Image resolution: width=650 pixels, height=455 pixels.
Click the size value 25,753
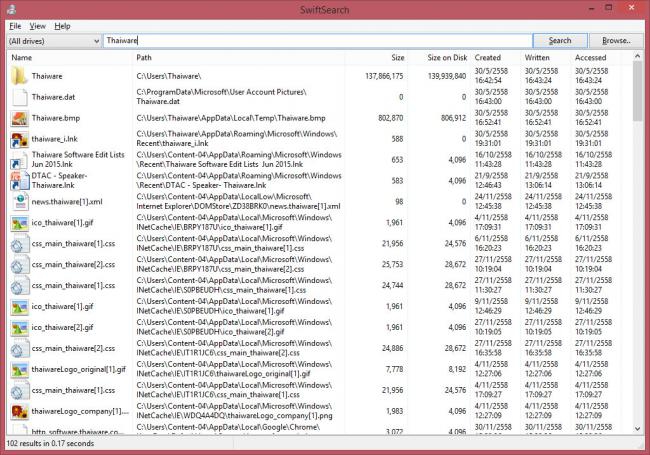click(x=392, y=264)
